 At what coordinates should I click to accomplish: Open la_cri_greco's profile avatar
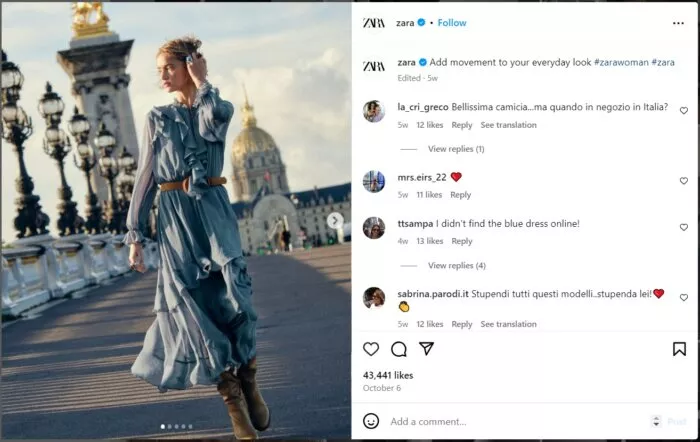374,111
